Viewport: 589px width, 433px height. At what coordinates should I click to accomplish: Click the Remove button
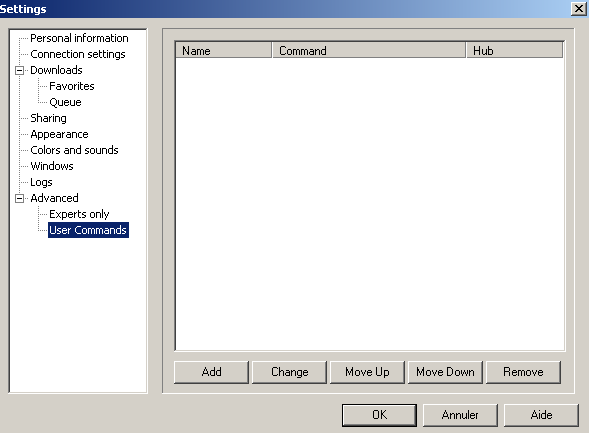click(523, 372)
